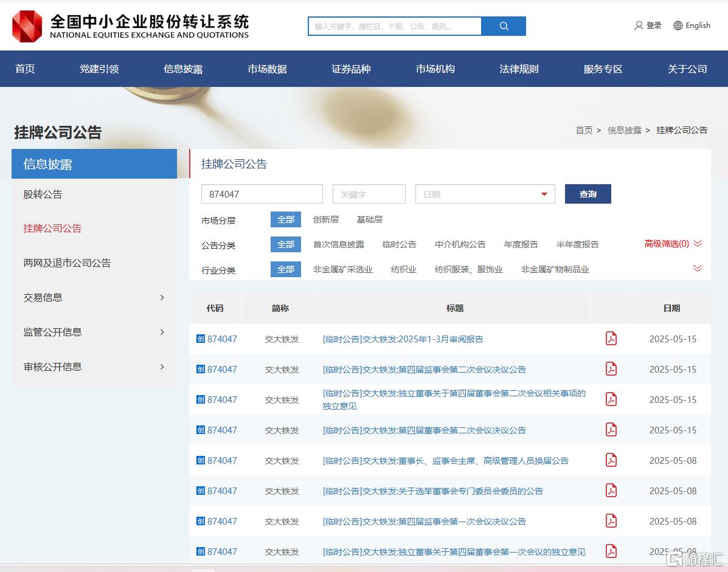Open 市场数据 navigation menu

tap(267, 69)
